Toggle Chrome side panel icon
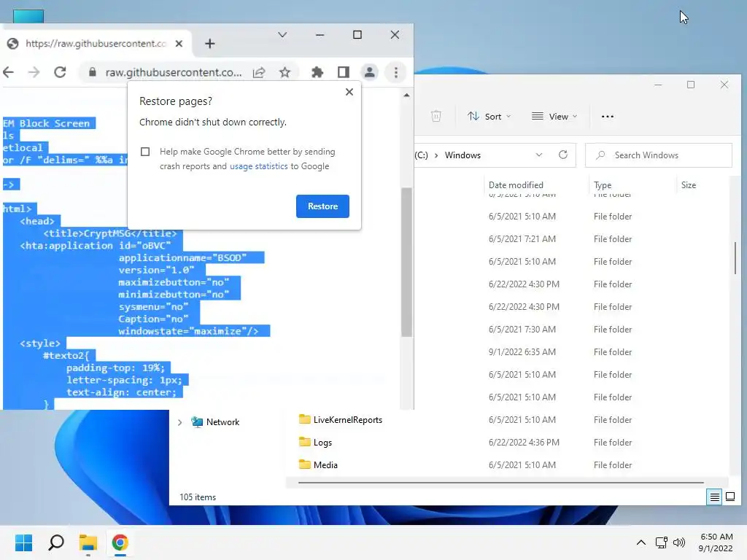Screen dimensions: 747x560 344,72
